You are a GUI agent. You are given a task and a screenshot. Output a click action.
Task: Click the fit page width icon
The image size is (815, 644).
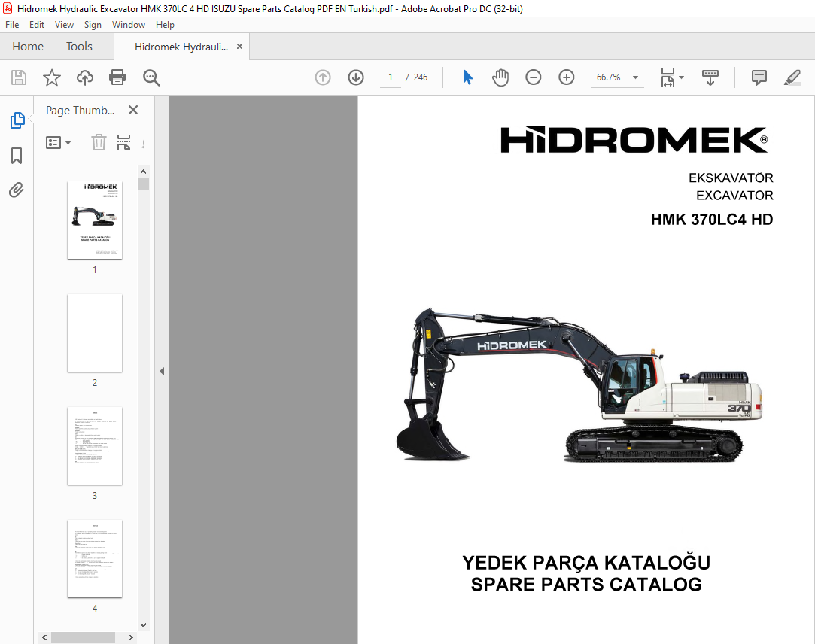[668, 77]
